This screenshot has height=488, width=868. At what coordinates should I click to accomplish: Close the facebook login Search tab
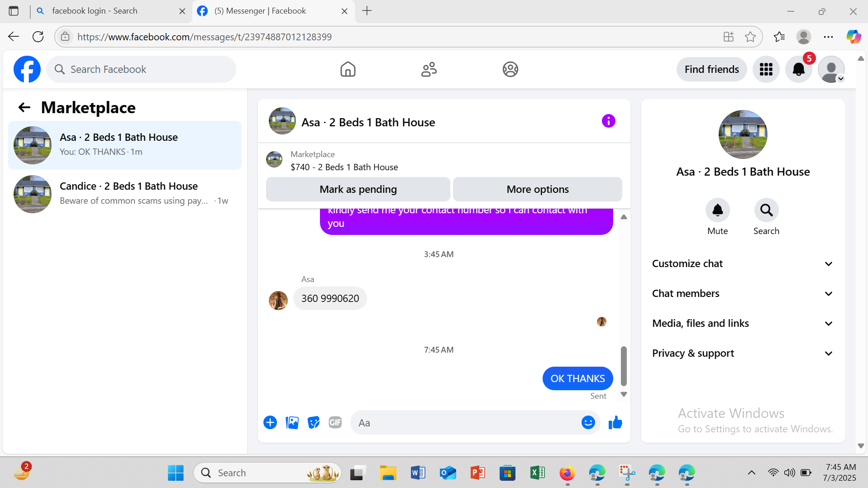click(182, 11)
